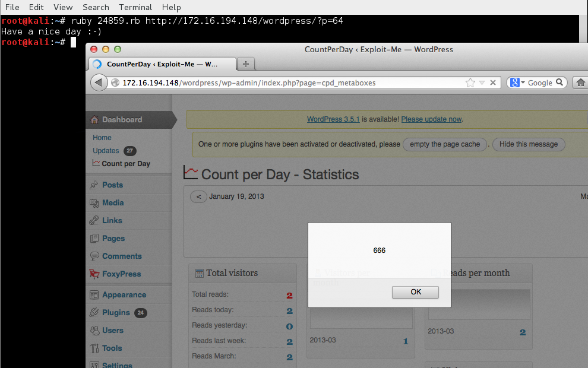Open the Plugins menu item
Viewport: 588px width, 368px height.
pyautogui.click(x=116, y=313)
